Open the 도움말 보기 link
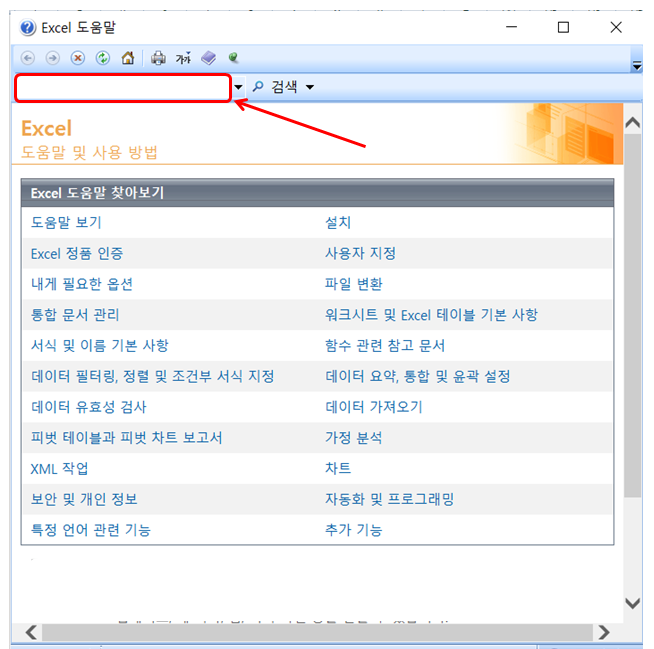The width and height of the screenshot is (654, 649). click(x=66, y=222)
